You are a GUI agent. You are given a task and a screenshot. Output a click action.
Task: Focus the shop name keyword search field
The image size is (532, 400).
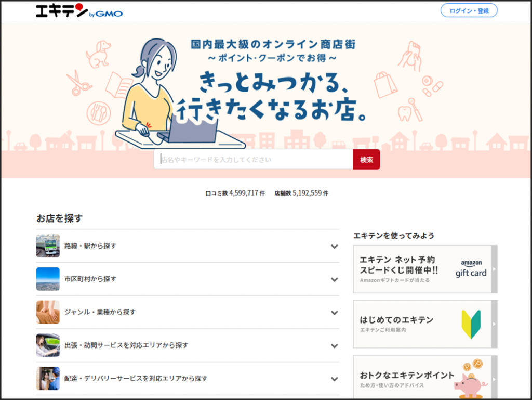[254, 160]
